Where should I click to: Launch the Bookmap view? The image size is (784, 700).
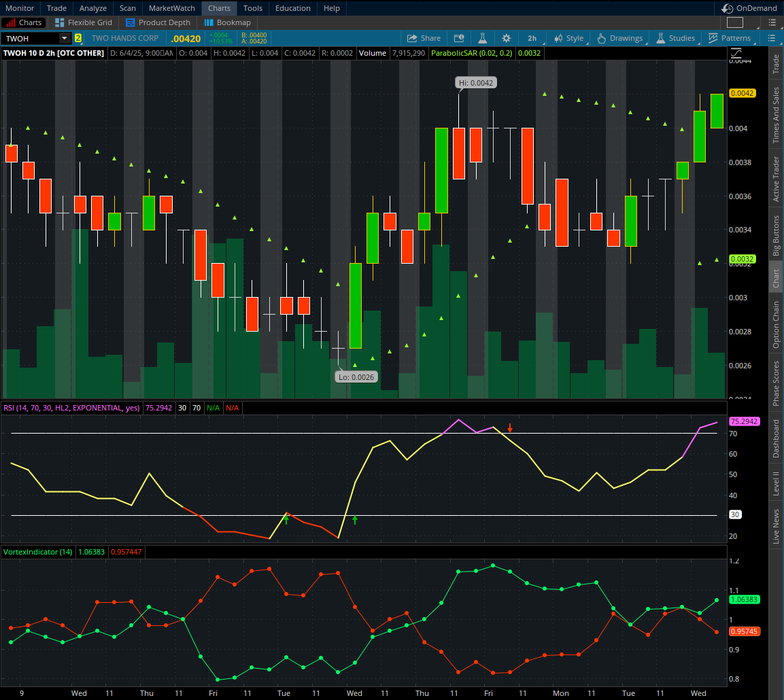coord(228,22)
